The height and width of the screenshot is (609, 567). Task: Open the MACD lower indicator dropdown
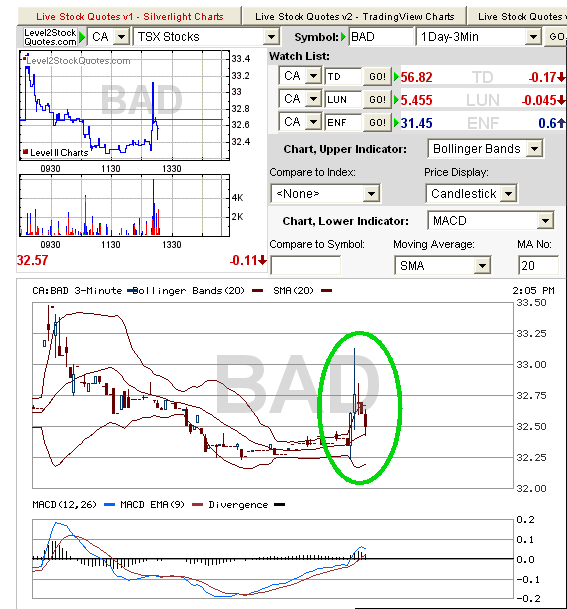[x=490, y=221]
